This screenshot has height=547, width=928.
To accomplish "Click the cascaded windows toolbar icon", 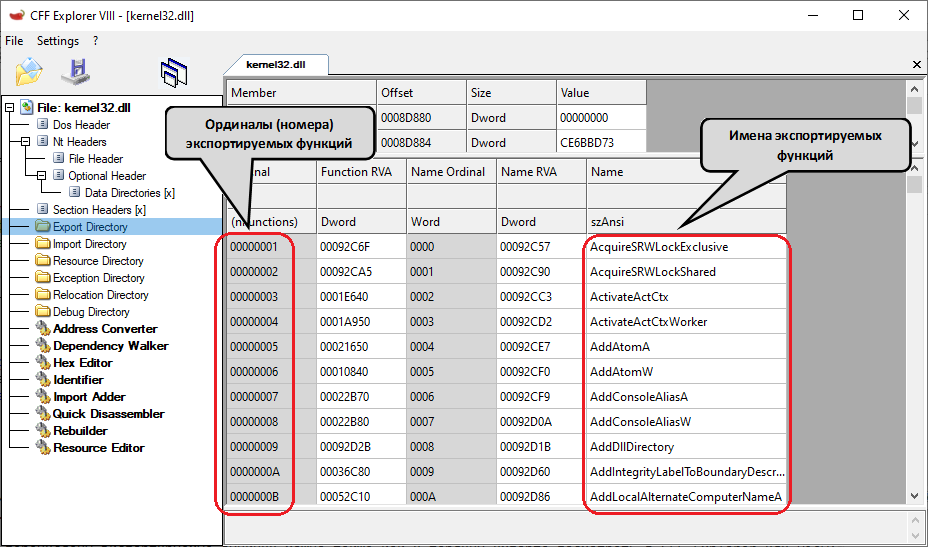I will tap(174, 73).
